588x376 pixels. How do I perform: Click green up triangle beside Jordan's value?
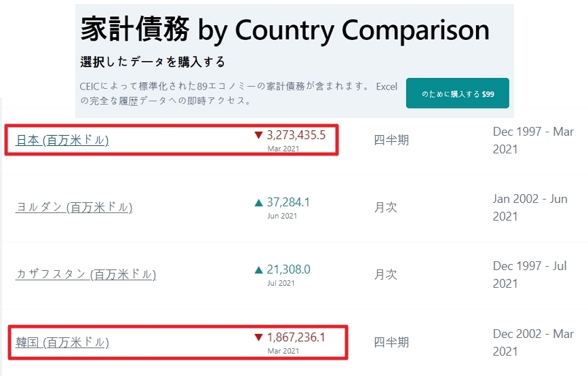[x=258, y=202]
